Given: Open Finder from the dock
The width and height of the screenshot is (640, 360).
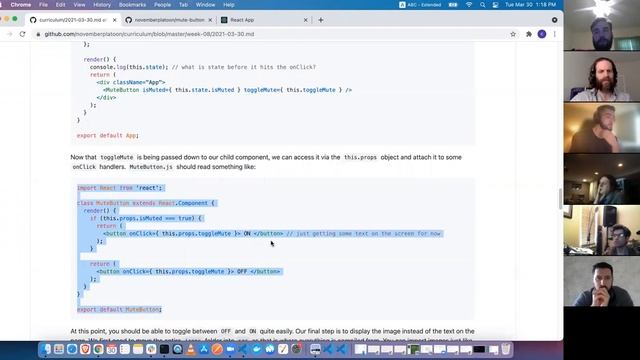Looking at the screenshot, I should 46,349.
